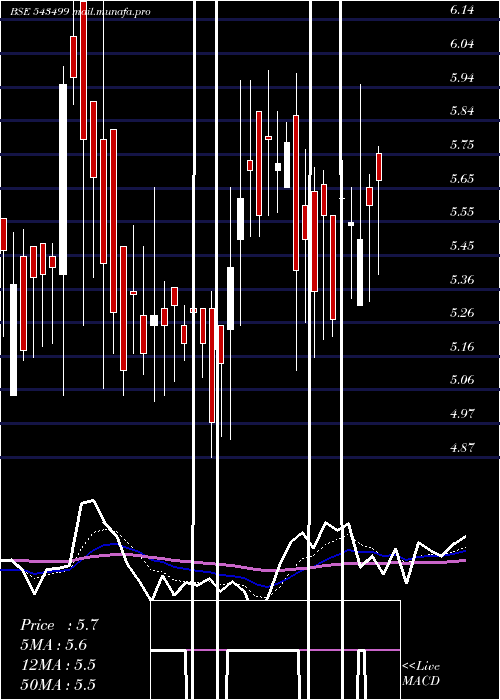This screenshot has height=700, width=500.
Task: Click the '5MA : 5.6' legend entry
Action: click(54, 645)
